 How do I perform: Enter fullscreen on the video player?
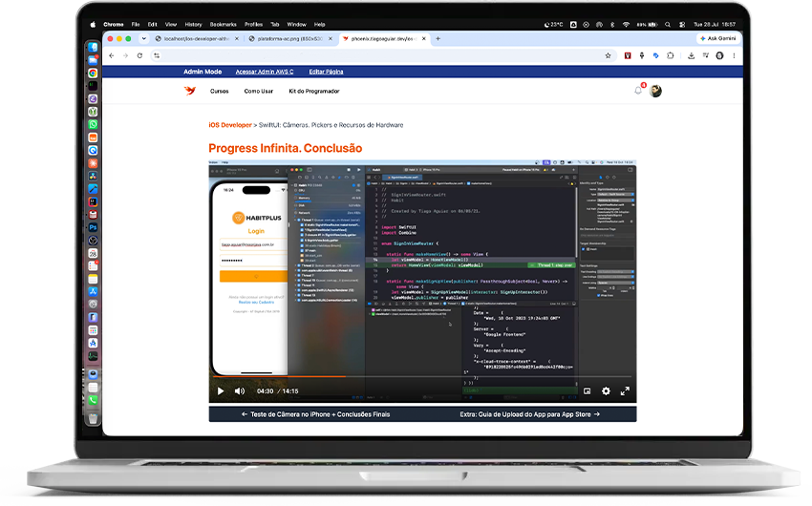[x=625, y=391]
